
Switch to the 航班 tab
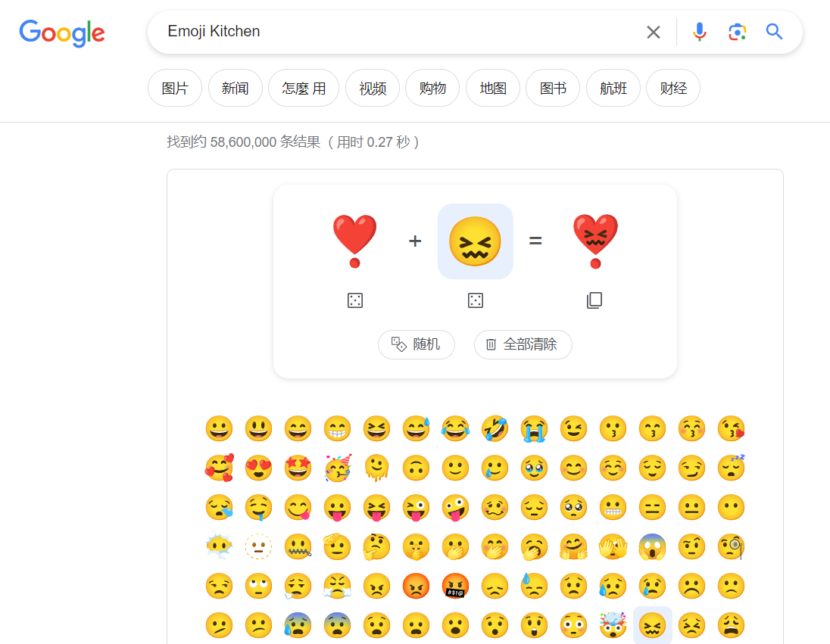[x=613, y=88]
